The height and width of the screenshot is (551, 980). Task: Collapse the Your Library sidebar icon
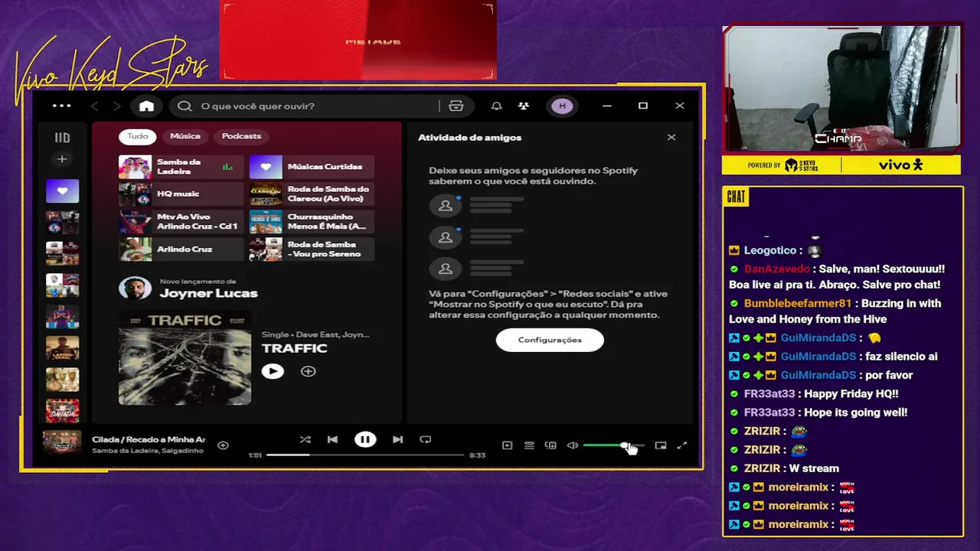62,138
